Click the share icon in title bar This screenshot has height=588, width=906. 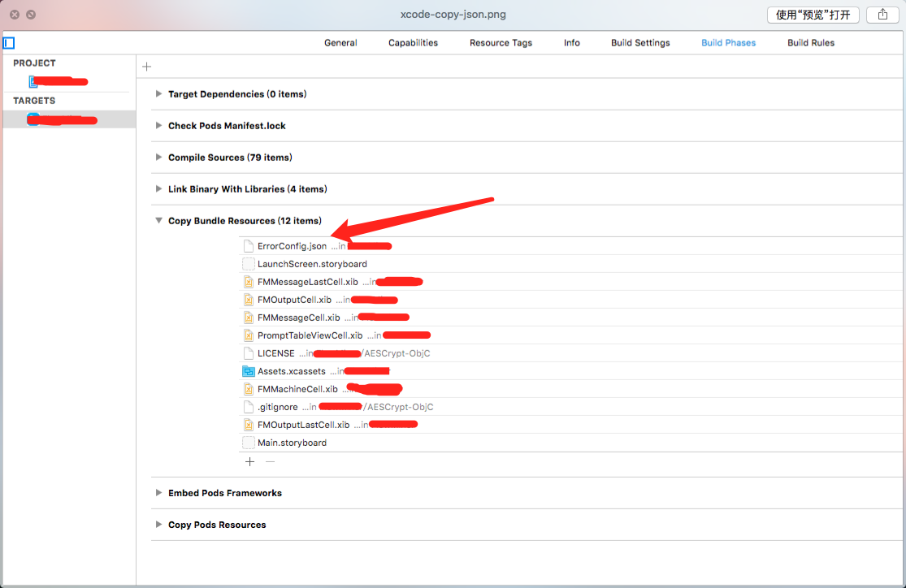click(882, 15)
